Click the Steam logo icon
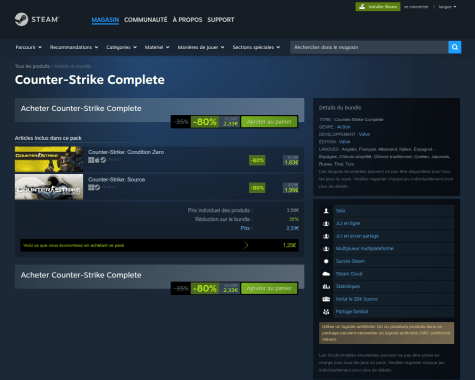Screen dimensions: 475x380 click(x=21, y=19)
